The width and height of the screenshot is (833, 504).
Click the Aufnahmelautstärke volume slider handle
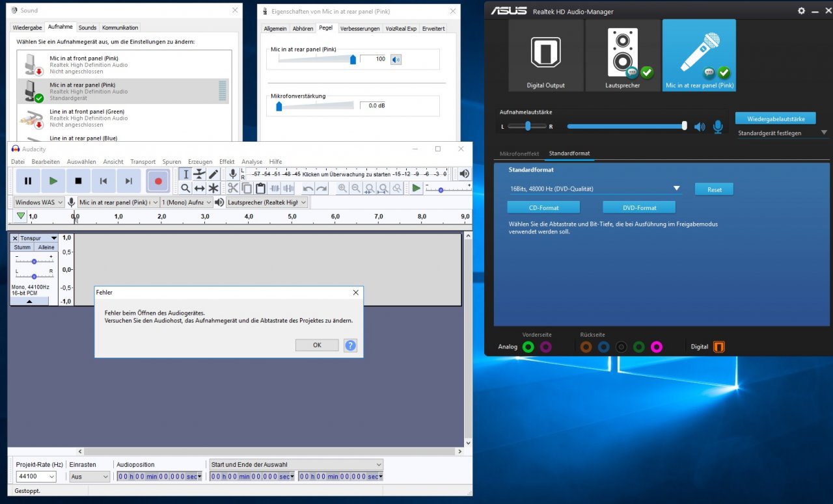tap(684, 126)
